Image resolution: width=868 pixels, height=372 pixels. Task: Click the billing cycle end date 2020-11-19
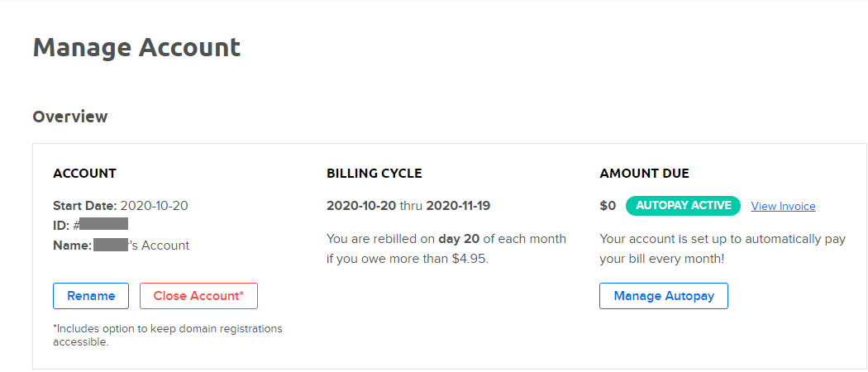(x=458, y=206)
